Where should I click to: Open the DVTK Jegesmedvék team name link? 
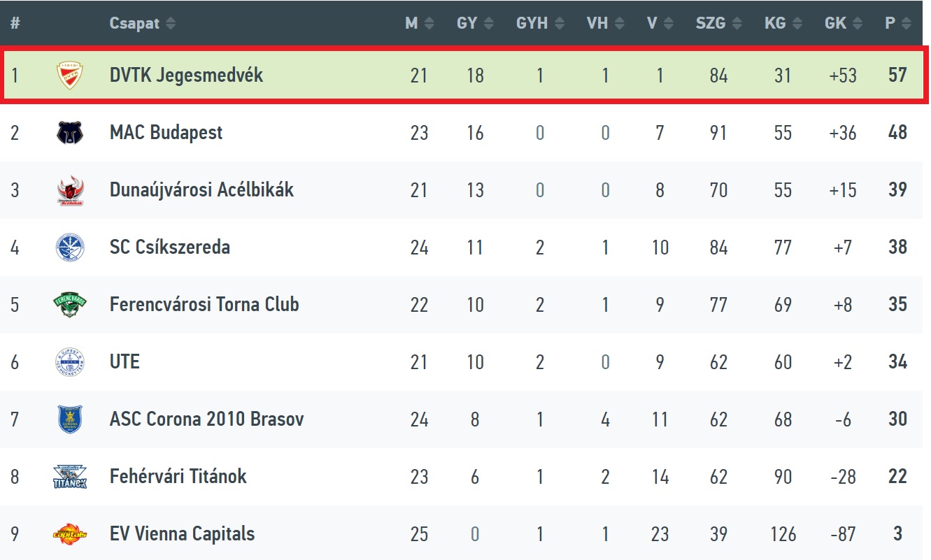coord(186,75)
